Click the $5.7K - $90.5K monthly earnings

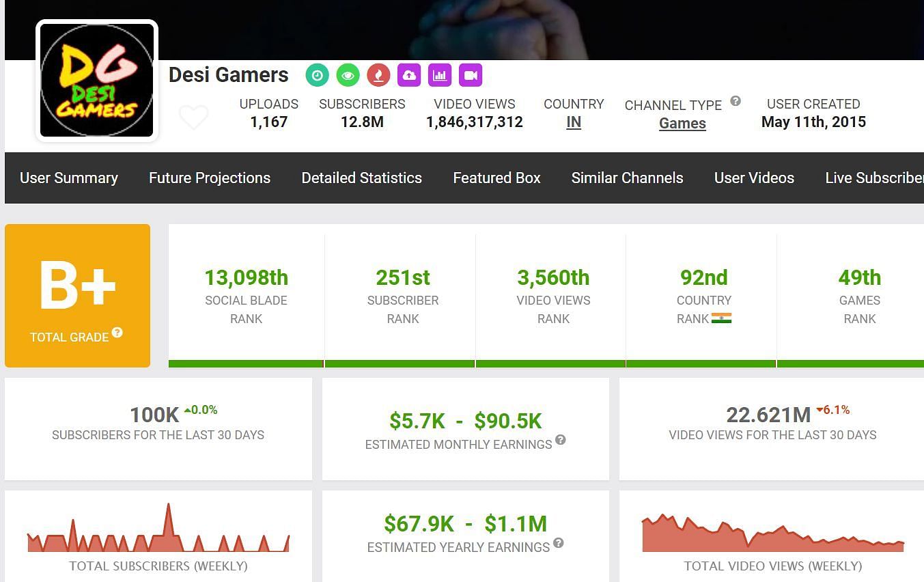pos(466,421)
